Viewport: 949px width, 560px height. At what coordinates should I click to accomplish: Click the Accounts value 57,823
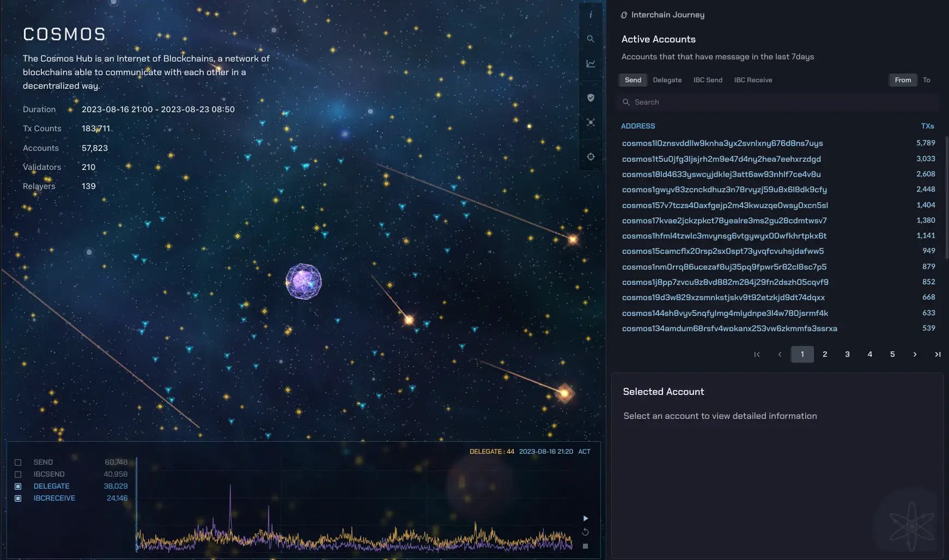tap(95, 148)
